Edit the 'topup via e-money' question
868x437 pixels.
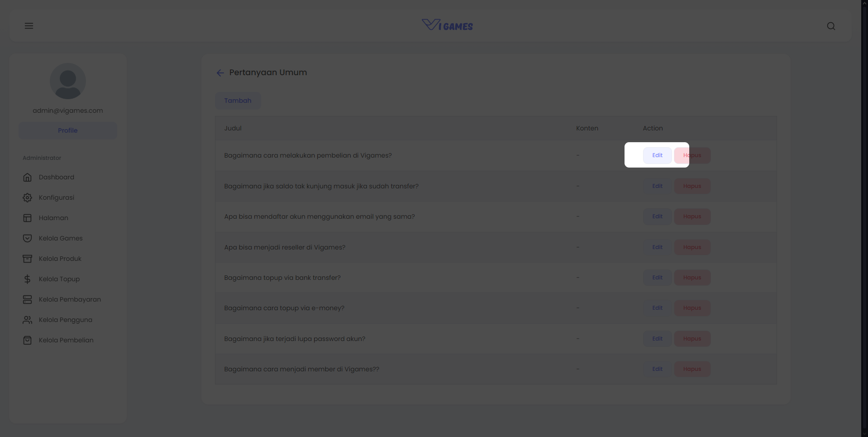(657, 308)
